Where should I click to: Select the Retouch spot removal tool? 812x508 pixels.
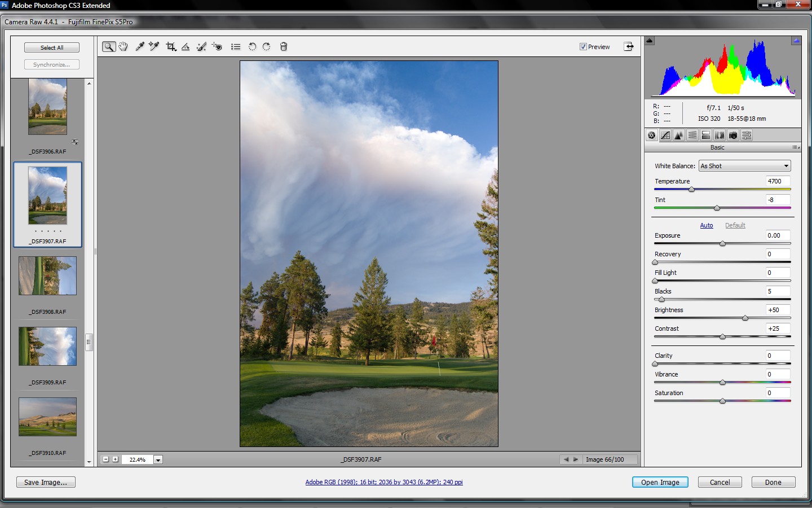click(x=201, y=47)
